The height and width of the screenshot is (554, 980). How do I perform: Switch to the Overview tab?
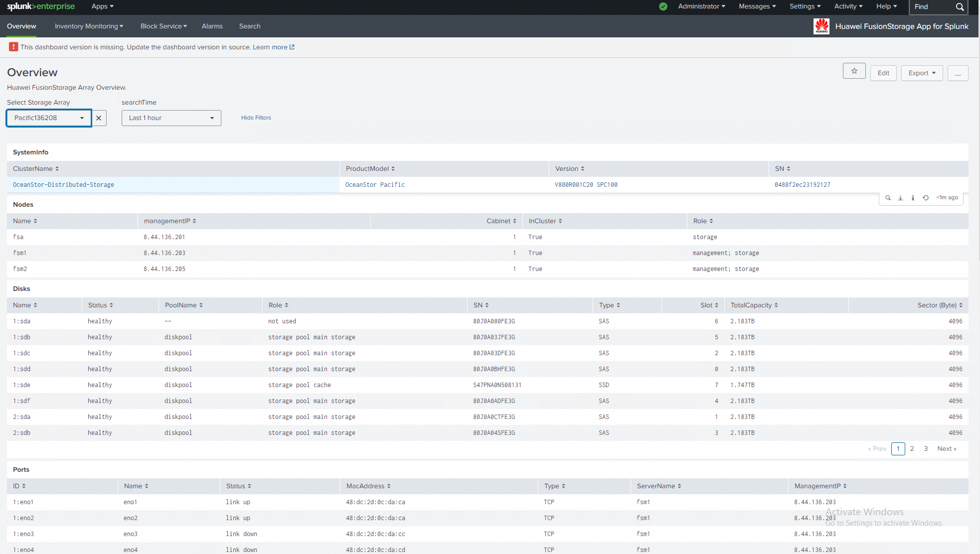point(21,26)
